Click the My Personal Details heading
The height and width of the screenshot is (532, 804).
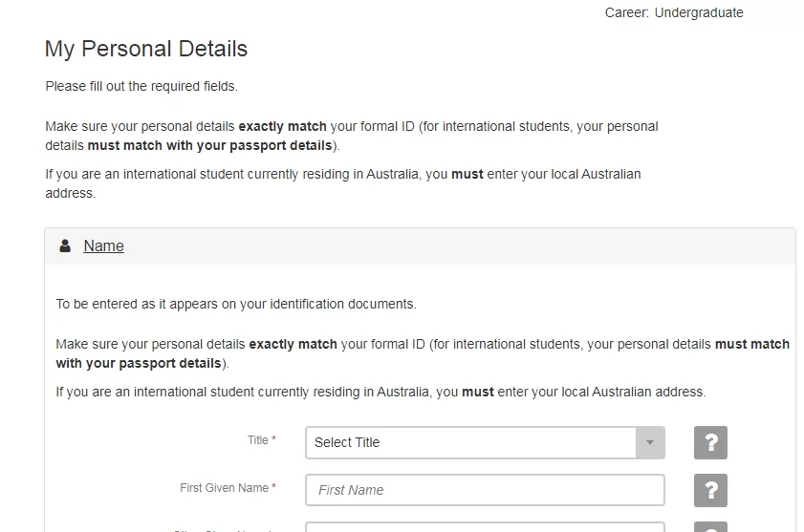coord(146,50)
